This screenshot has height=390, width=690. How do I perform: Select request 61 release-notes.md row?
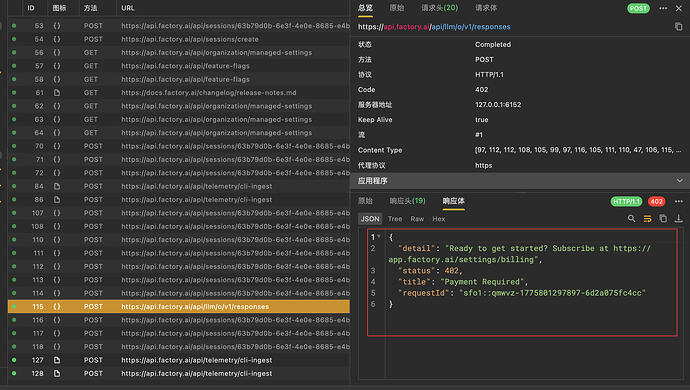coord(179,92)
